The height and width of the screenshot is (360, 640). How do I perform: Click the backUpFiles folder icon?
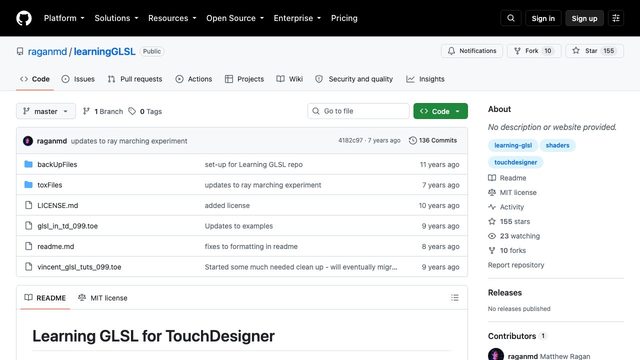pos(28,164)
